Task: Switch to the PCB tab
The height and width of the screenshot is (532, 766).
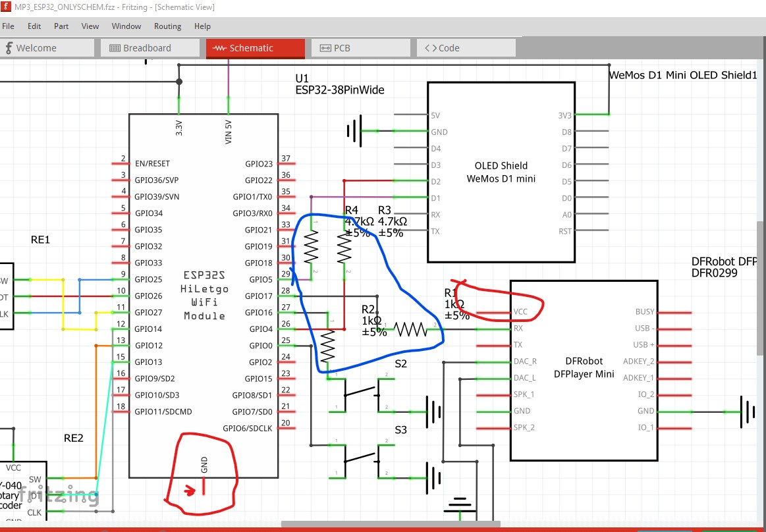Action: point(360,48)
